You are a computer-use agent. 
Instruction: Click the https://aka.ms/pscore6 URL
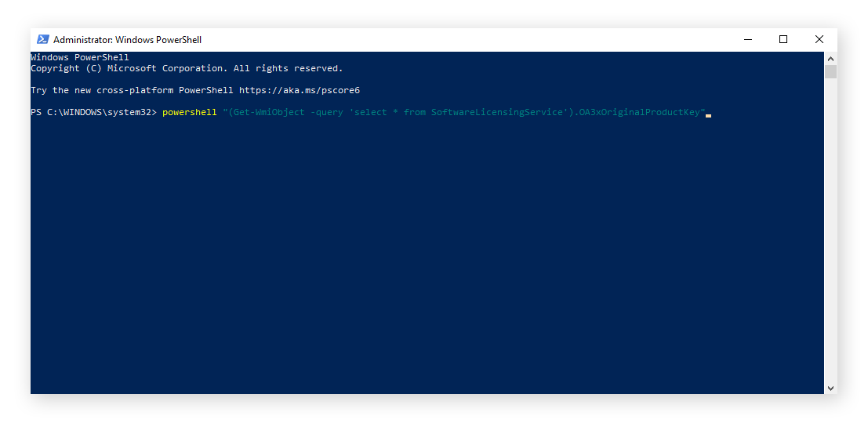pyautogui.click(x=299, y=91)
